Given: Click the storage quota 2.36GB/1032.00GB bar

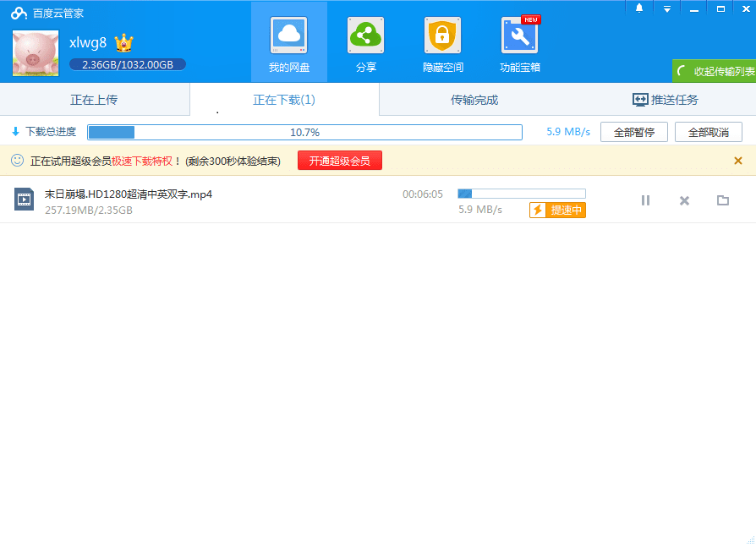Looking at the screenshot, I should pos(128,64).
